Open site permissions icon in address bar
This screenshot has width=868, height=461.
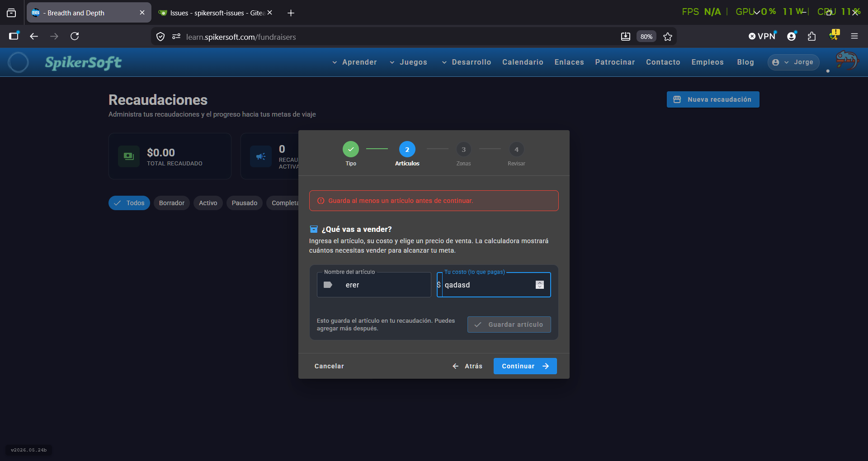[176, 37]
